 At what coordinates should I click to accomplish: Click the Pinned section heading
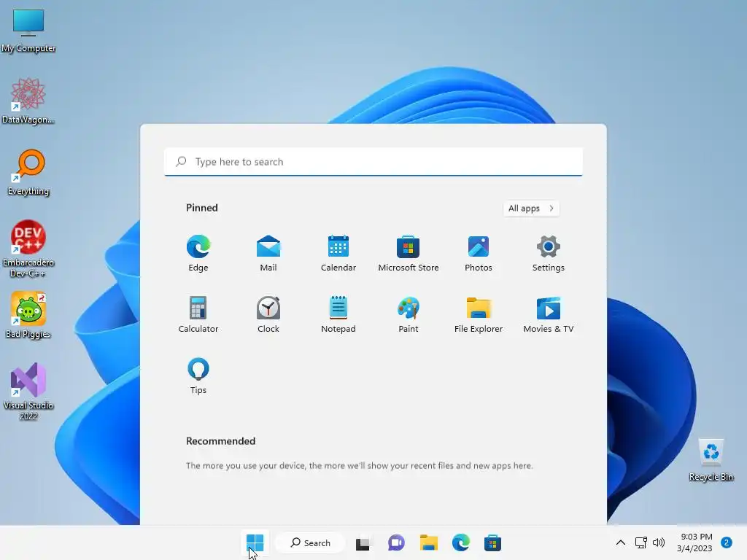pos(202,208)
